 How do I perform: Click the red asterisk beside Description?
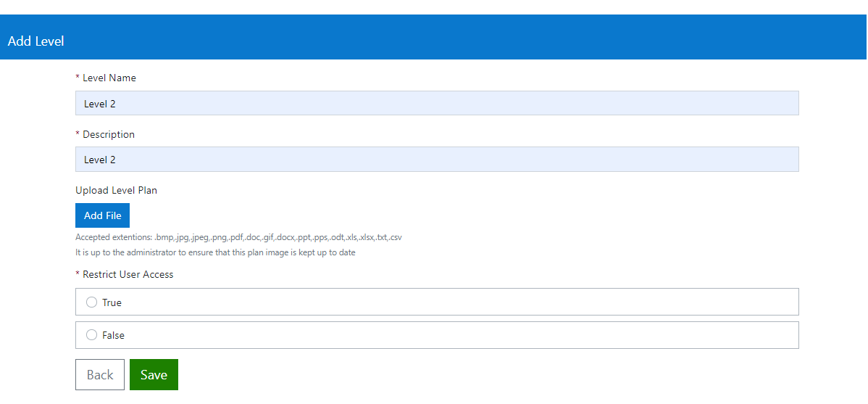tap(78, 134)
